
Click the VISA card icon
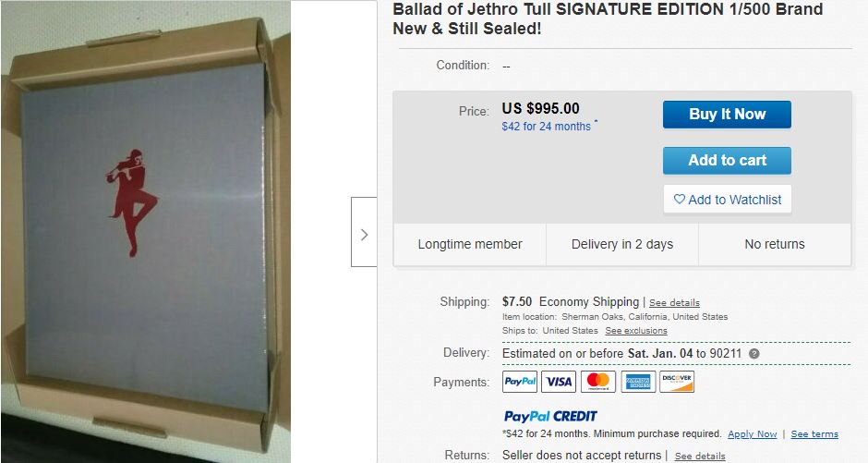[x=559, y=382]
